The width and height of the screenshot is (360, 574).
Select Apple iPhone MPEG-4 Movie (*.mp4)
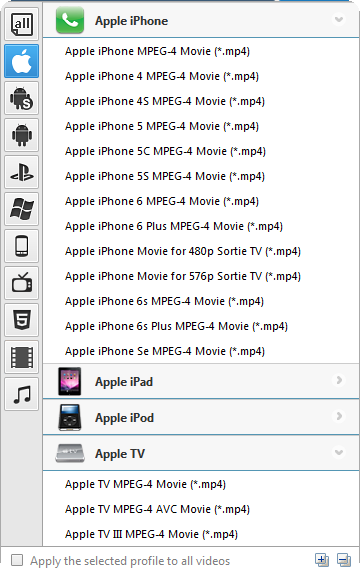(157, 51)
